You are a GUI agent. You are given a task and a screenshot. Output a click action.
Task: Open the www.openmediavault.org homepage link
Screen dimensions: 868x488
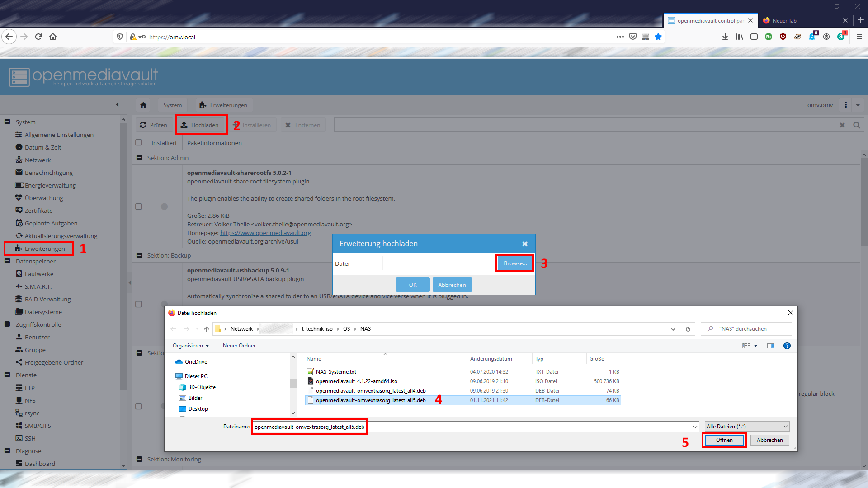pyautogui.click(x=265, y=233)
